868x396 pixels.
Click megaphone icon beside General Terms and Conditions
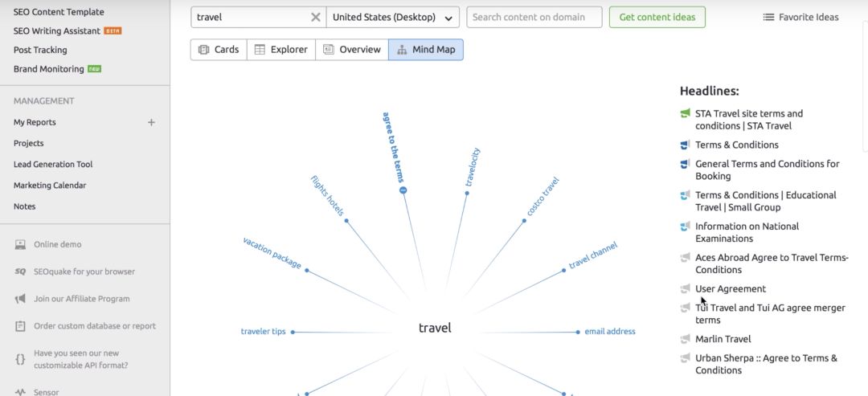[x=686, y=164]
